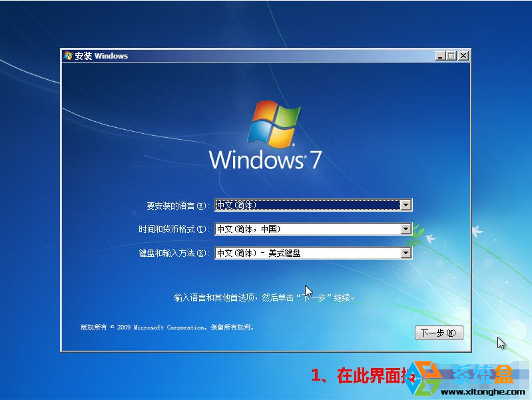The height and width of the screenshot is (400, 532).
Task: Maximize the 安装 Windows window
Action: pyautogui.click(x=451, y=56)
